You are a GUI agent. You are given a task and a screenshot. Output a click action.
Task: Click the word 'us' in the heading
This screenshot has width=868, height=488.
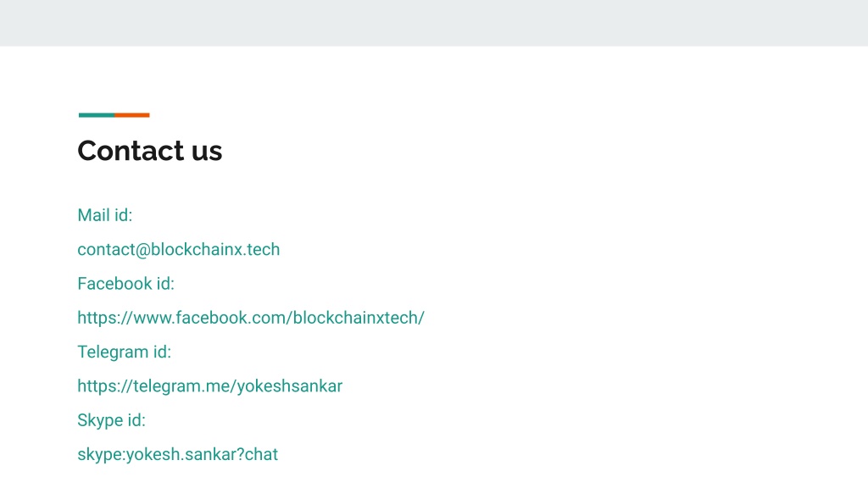click(207, 152)
